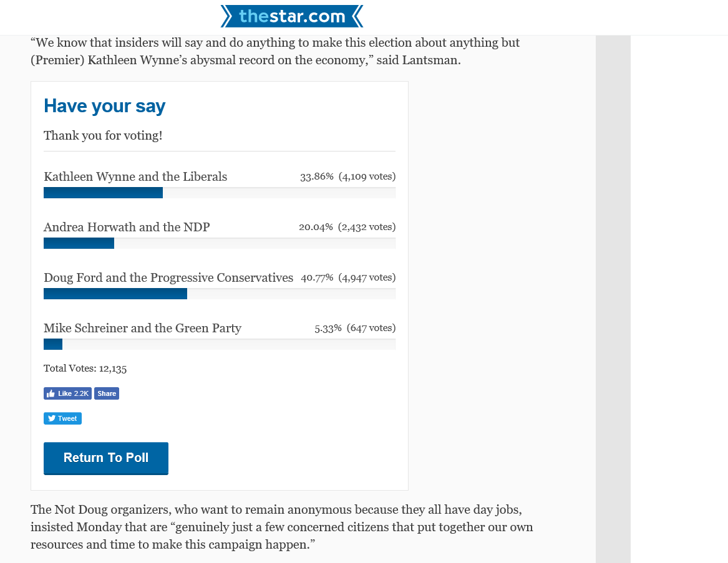Click the Doug Ford Progressive Conservatives label
This screenshot has height=563, width=728.
(x=168, y=277)
